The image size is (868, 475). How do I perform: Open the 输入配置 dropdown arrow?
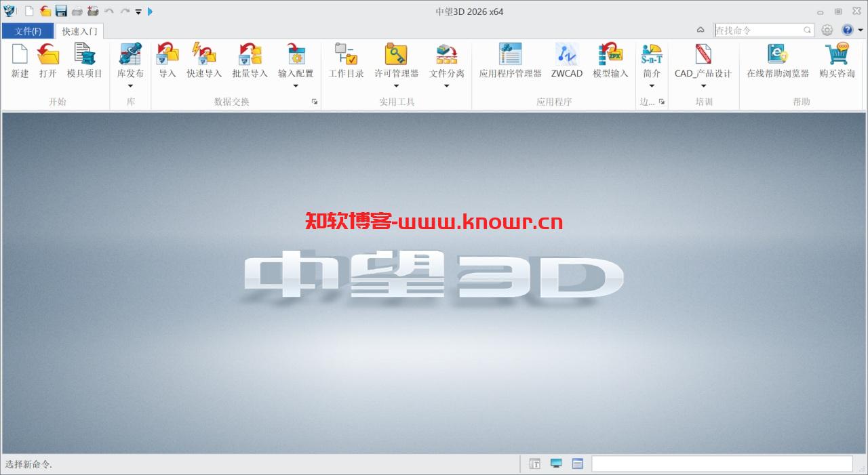[296, 86]
